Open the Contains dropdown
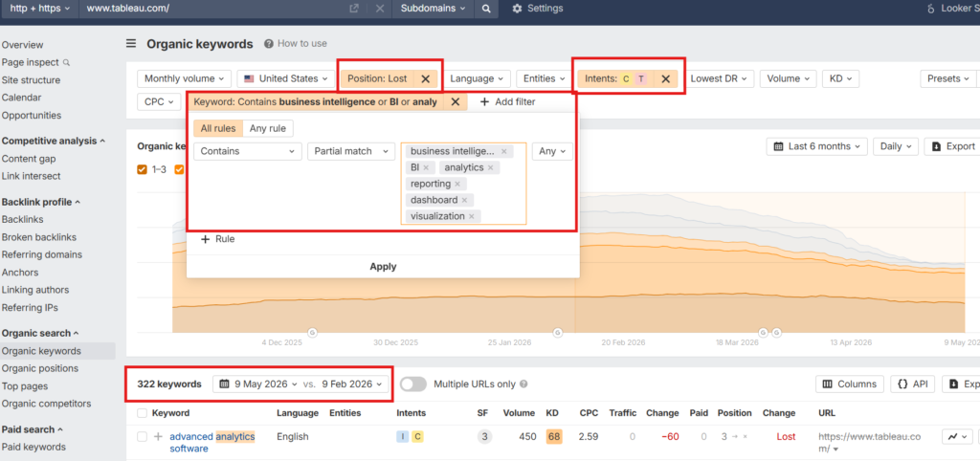Screen dimensions: 980x461 coord(248,151)
